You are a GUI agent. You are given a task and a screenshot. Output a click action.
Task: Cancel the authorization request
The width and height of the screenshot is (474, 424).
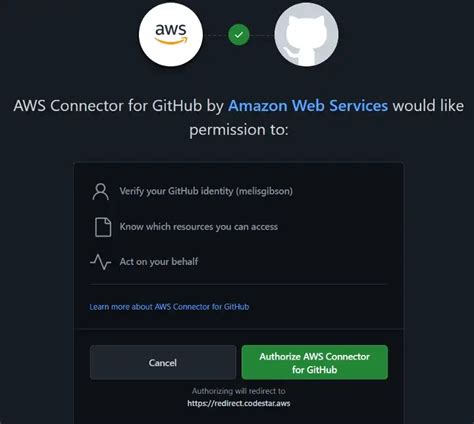pyautogui.click(x=163, y=362)
